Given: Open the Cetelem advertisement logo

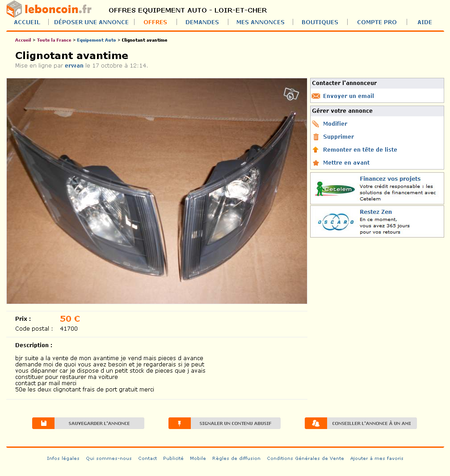Looking at the screenshot, I should 335,189.
